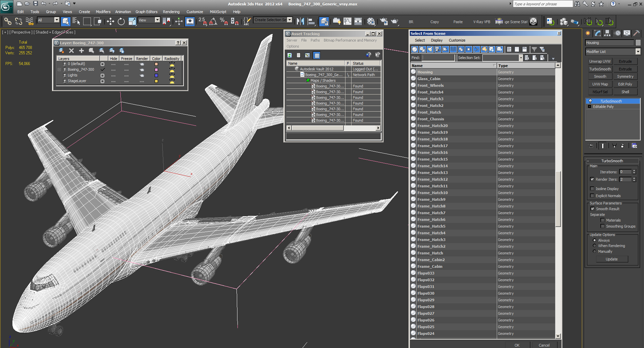Toggle Render Iters checkbox
644x348 pixels.
(592, 179)
